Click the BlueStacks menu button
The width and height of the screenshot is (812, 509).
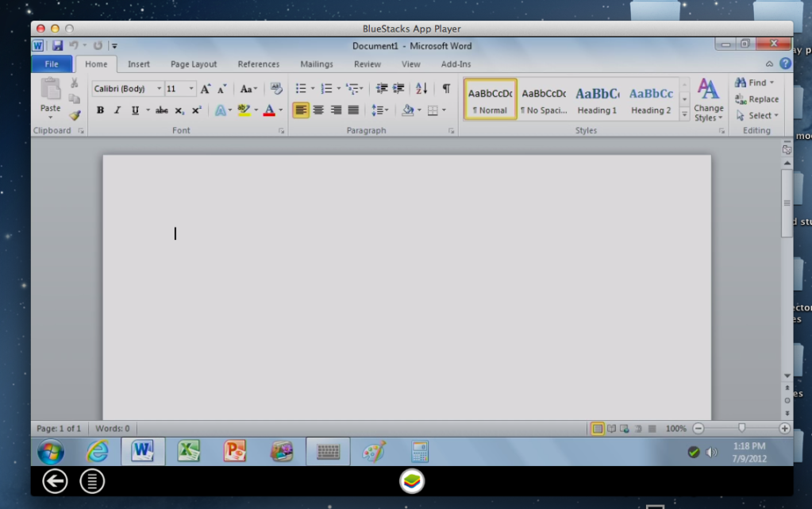[x=92, y=481]
